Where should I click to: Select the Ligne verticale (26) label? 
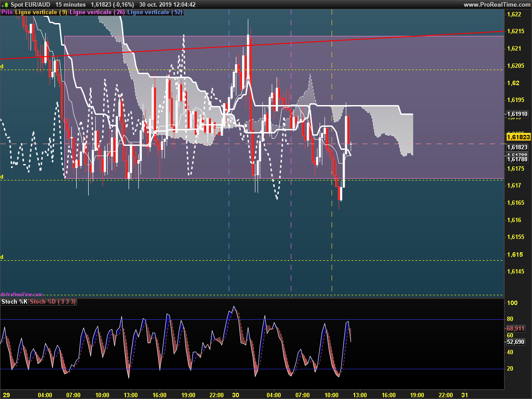tap(98, 12)
